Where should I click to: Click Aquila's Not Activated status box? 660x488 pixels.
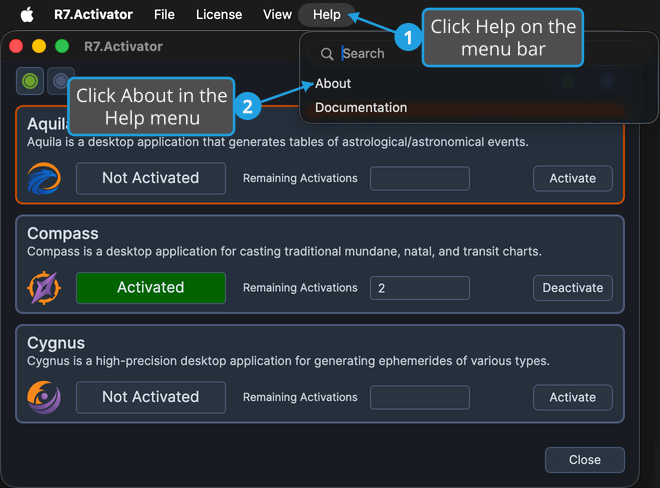pyautogui.click(x=151, y=178)
